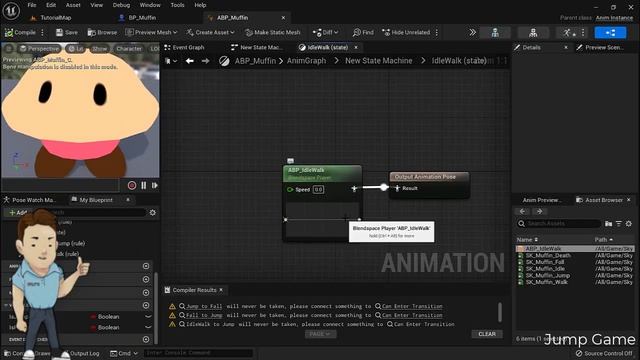Click ABP_Muffin in the breadcrumb
The image size is (640, 360).
[x=255, y=61]
